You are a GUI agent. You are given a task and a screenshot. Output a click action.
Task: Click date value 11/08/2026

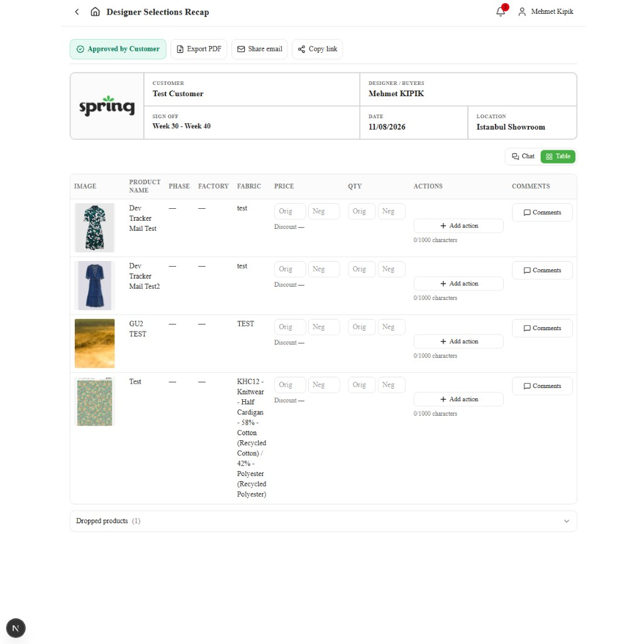point(387,127)
